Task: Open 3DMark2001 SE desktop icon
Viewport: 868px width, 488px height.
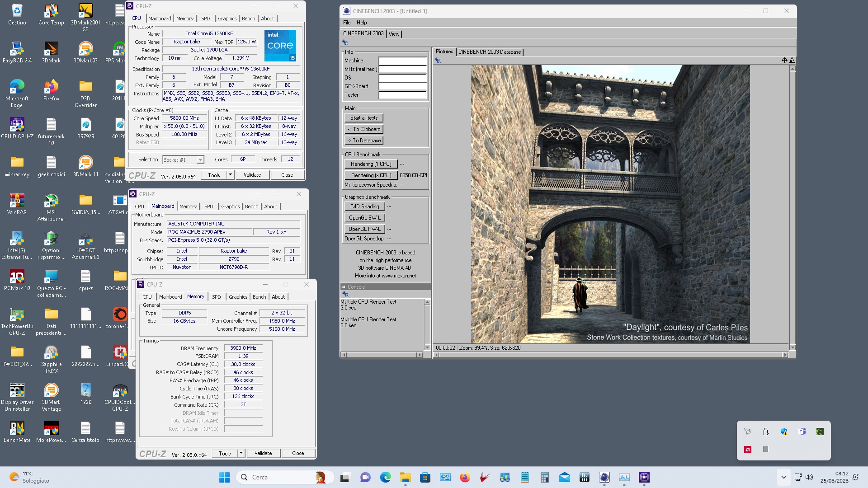Action: (x=85, y=18)
